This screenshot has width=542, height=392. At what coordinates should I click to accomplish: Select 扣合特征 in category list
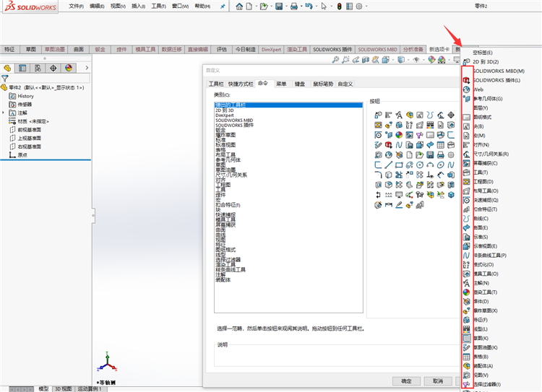point(228,205)
